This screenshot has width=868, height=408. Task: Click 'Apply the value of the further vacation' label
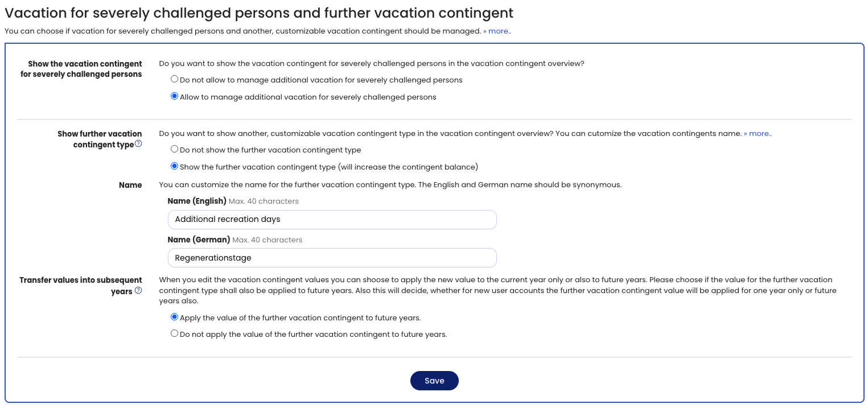[x=301, y=318]
